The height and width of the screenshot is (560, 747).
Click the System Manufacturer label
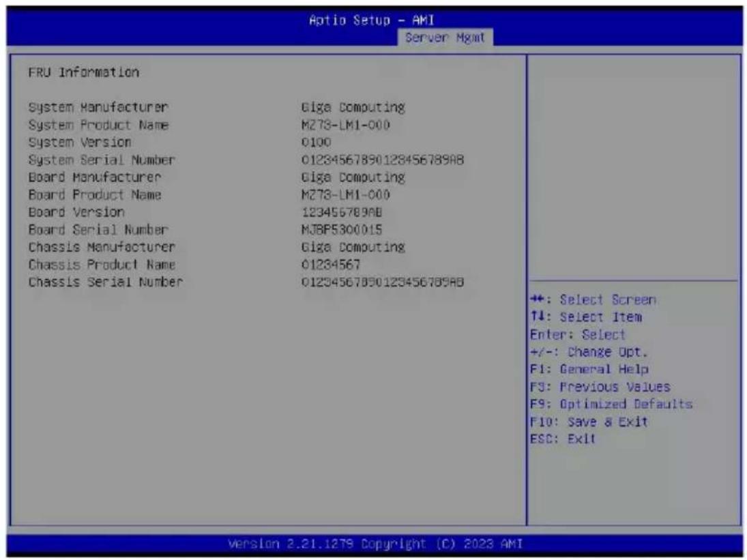[98, 107]
